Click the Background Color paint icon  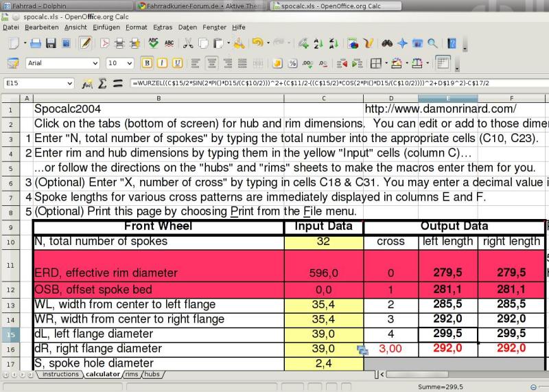[x=397, y=63]
